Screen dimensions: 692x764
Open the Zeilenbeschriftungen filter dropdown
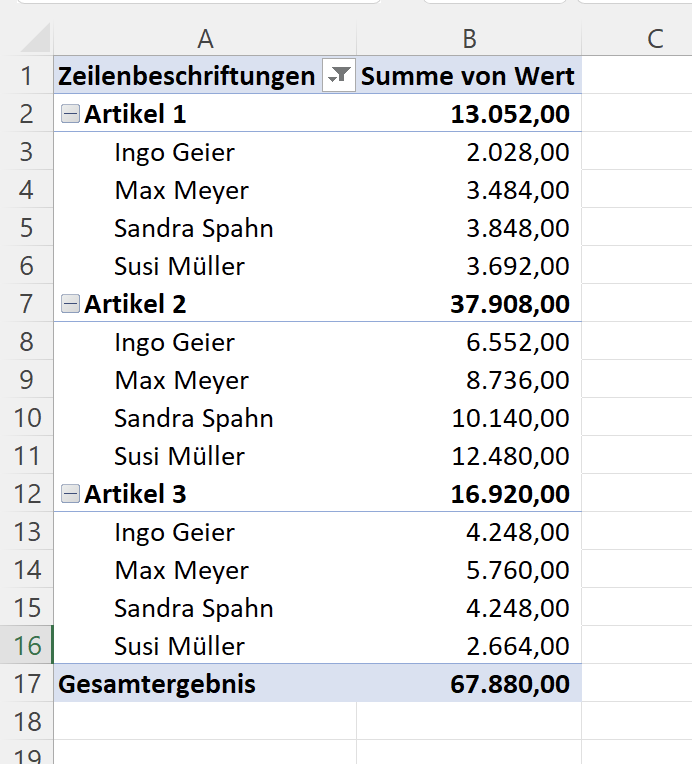pos(339,75)
